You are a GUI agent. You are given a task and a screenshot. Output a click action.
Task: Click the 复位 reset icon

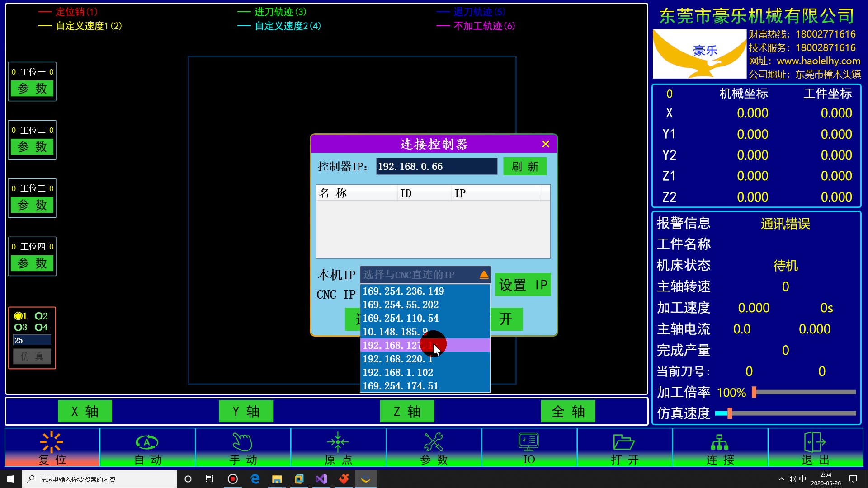52,442
